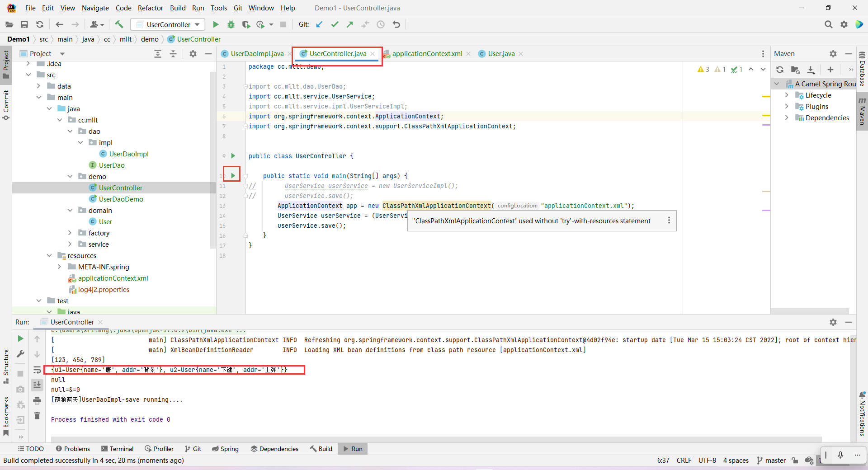Expand the data folder in the project tree

[x=39, y=86]
